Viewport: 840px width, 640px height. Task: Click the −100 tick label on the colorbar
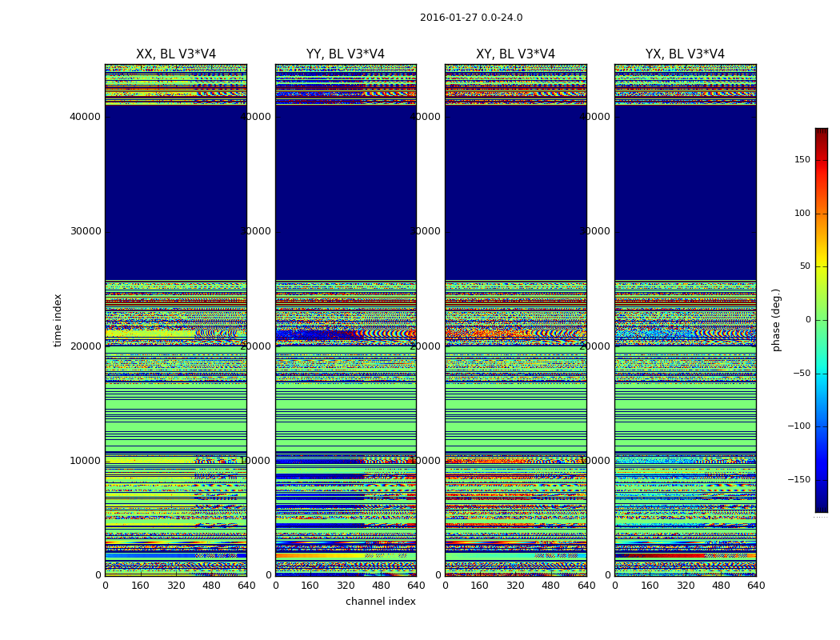[798, 426]
